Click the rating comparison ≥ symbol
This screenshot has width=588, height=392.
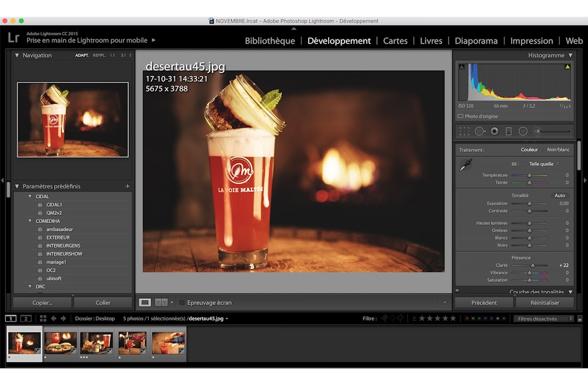pyautogui.click(x=415, y=318)
